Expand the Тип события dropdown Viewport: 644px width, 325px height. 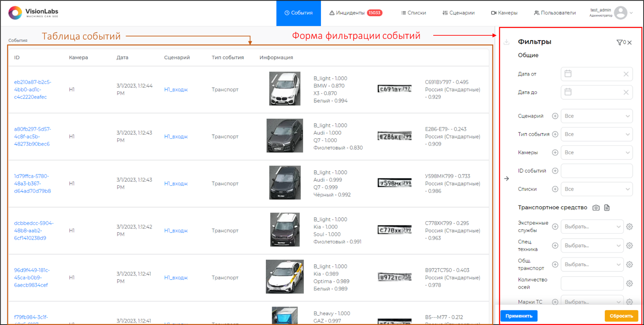[597, 134]
